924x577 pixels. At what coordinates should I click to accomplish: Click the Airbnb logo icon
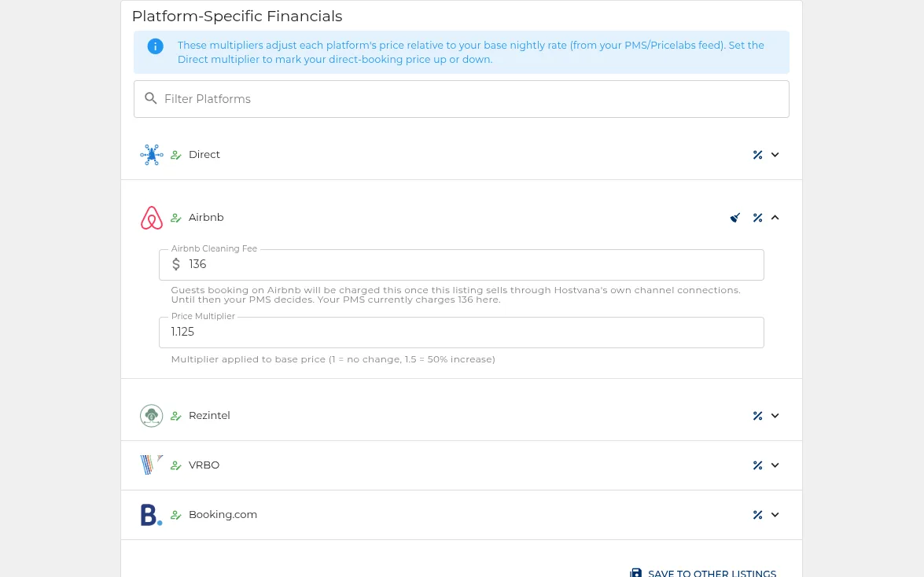pyautogui.click(x=152, y=218)
